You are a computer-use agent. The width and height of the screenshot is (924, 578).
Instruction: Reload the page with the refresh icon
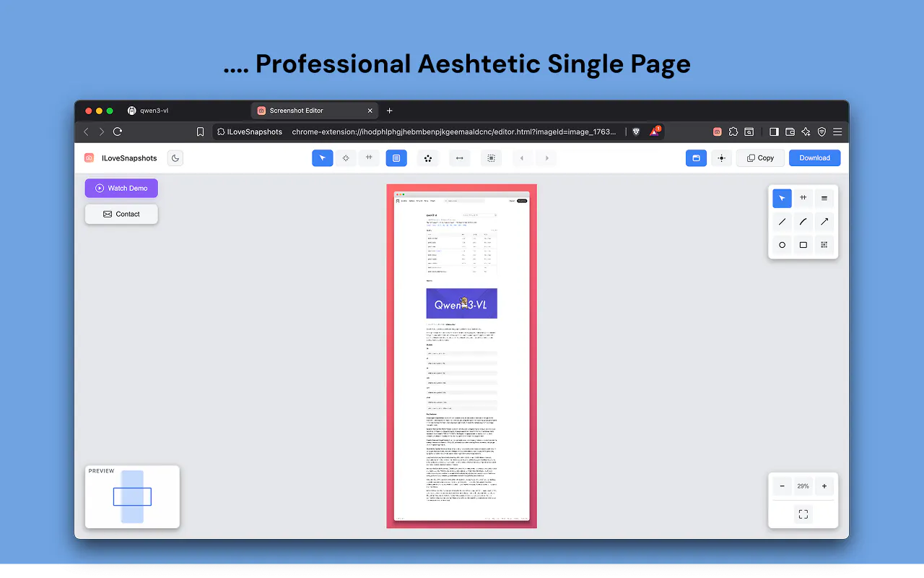pyautogui.click(x=118, y=131)
